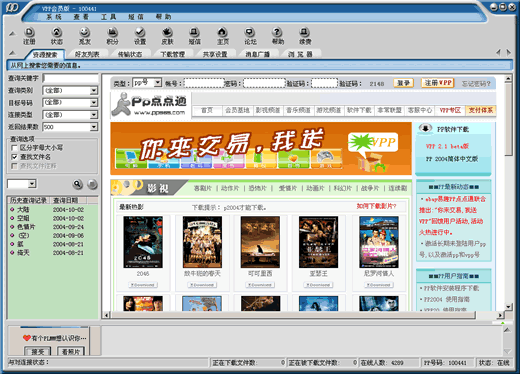
Task: Uncheck the 查找文件名 checkbox
Action: click(14, 157)
